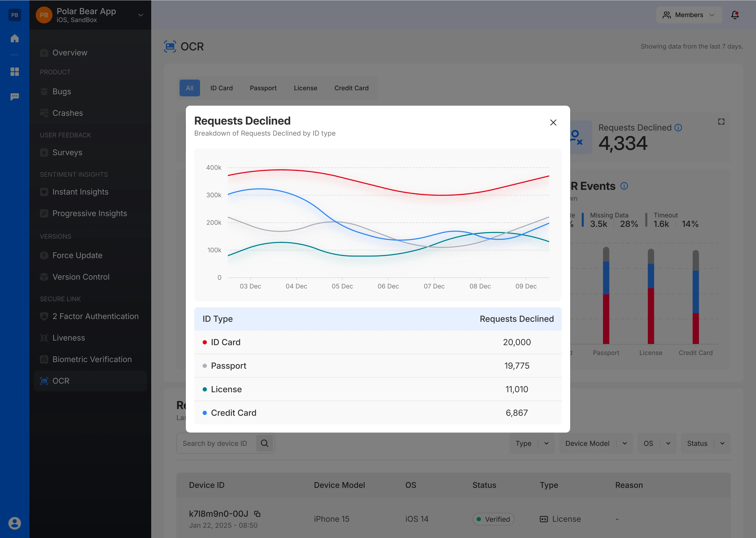Open the grid dashboard icon

coord(15,72)
